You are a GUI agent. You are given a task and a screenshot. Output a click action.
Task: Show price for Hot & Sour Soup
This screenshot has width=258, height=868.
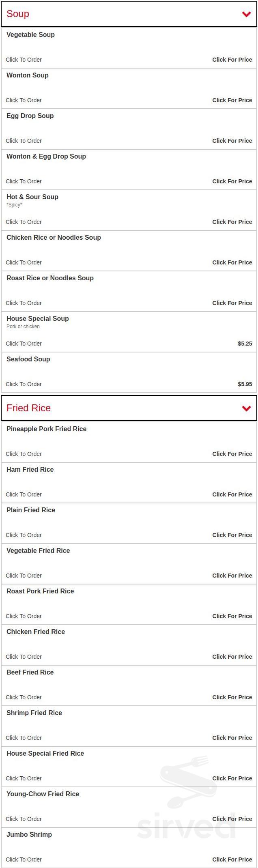232,222
